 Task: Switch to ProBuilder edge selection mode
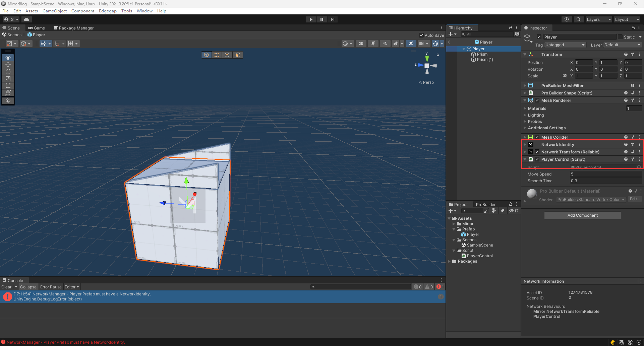227,55
